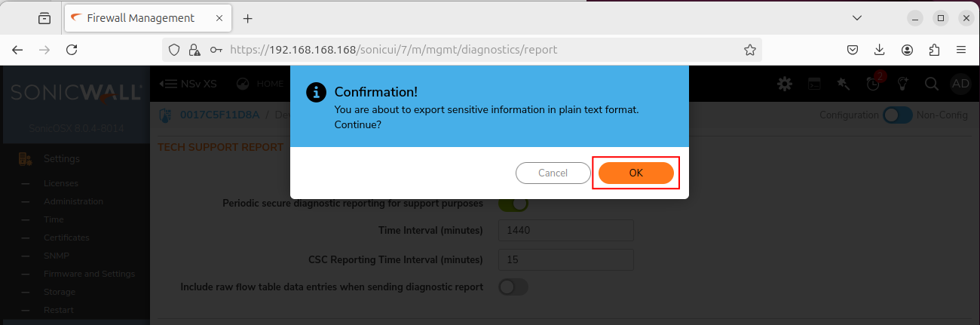This screenshot has width=980, height=325.
Task: Open the list all tabs chevron
Action: (857, 18)
